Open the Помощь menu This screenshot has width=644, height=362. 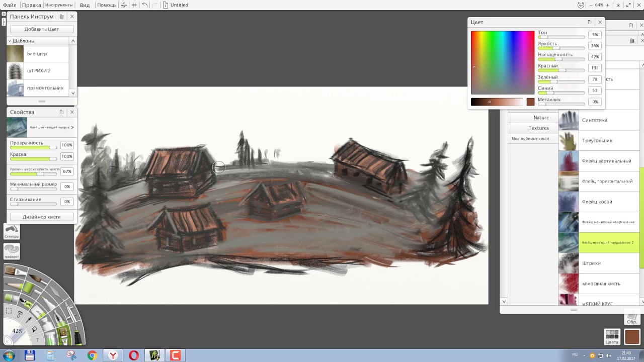click(107, 5)
